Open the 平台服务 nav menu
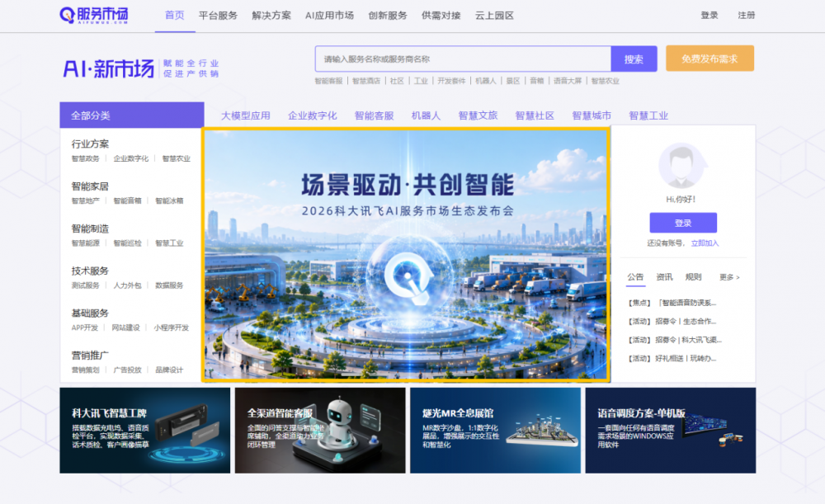 coord(218,15)
